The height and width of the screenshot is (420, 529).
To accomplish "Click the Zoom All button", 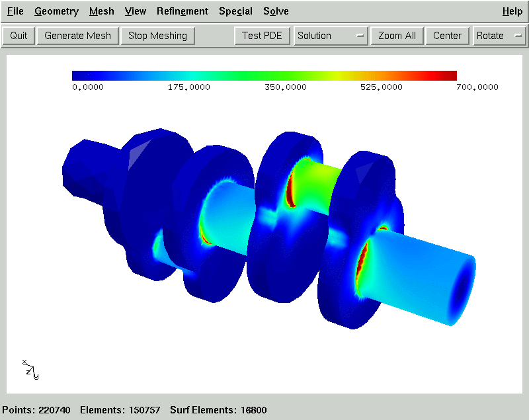I will point(397,36).
